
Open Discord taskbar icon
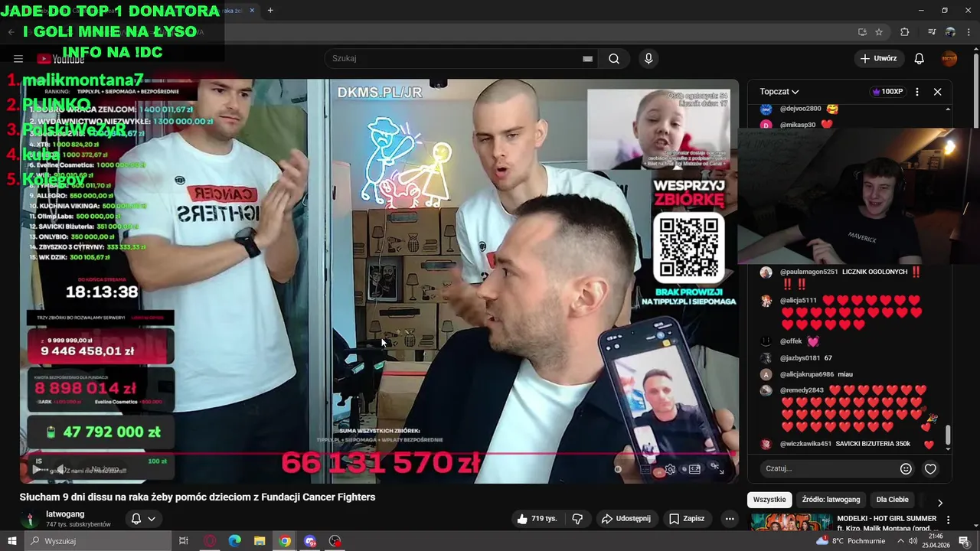click(x=310, y=541)
